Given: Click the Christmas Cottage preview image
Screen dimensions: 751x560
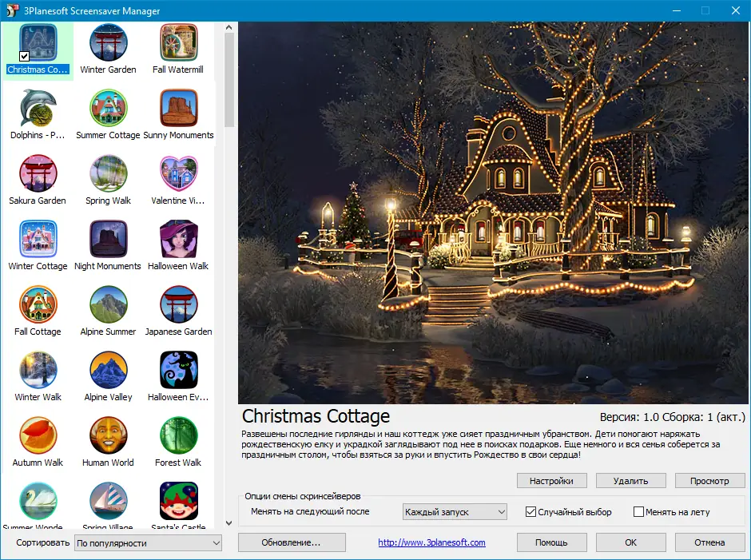Looking at the screenshot, I should click(x=492, y=212).
